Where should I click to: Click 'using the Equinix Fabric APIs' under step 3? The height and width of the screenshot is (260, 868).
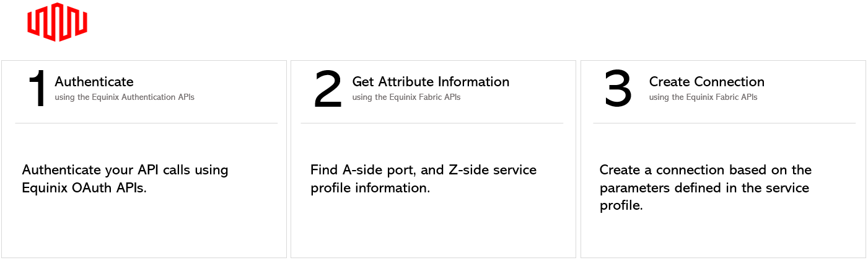(x=703, y=97)
